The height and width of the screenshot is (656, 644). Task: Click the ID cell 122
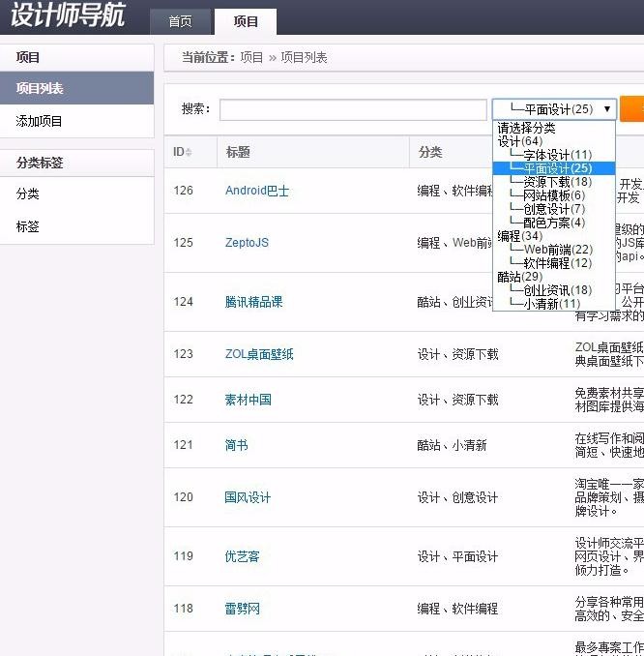pyautogui.click(x=183, y=400)
